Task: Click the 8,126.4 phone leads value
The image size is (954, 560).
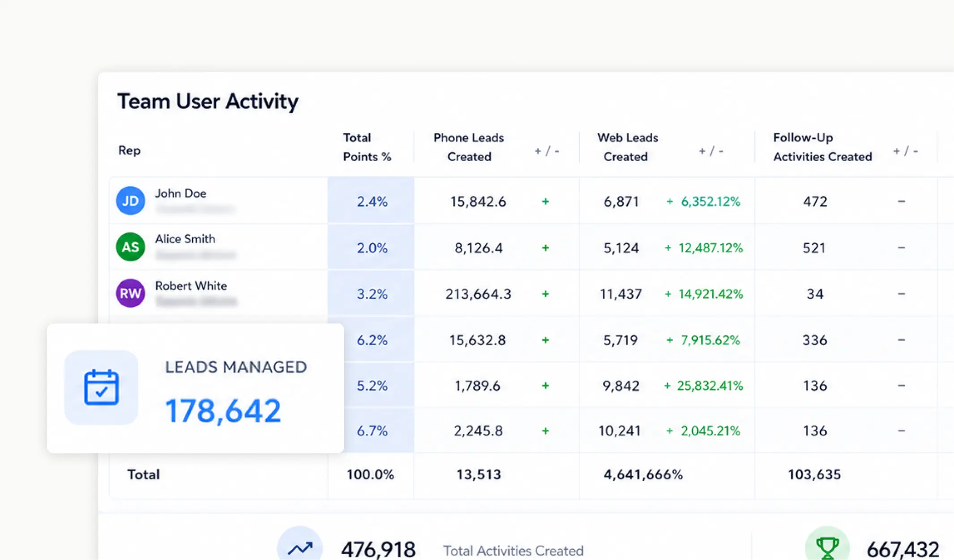Action: (479, 248)
